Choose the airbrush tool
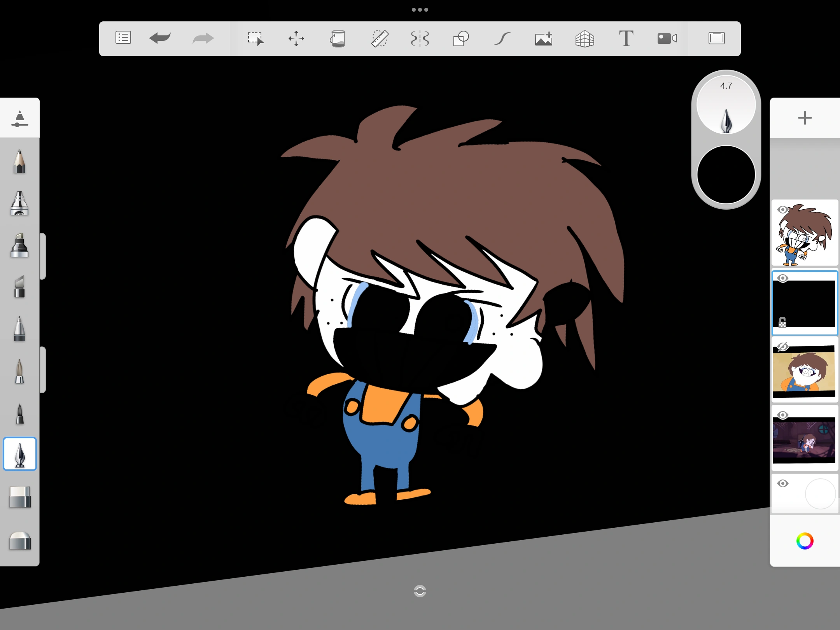Image resolution: width=840 pixels, height=630 pixels. coord(19,203)
